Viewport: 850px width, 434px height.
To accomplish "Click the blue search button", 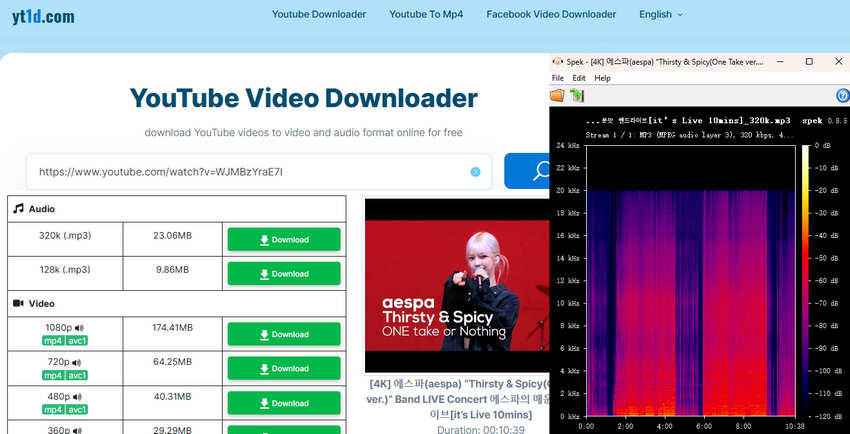I will 527,171.
